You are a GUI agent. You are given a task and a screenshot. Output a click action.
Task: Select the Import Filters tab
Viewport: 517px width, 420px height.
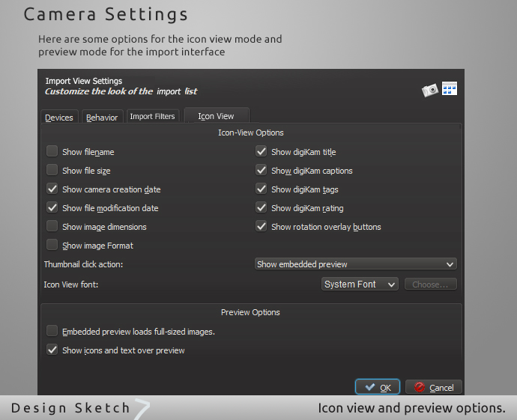tap(152, 117)
